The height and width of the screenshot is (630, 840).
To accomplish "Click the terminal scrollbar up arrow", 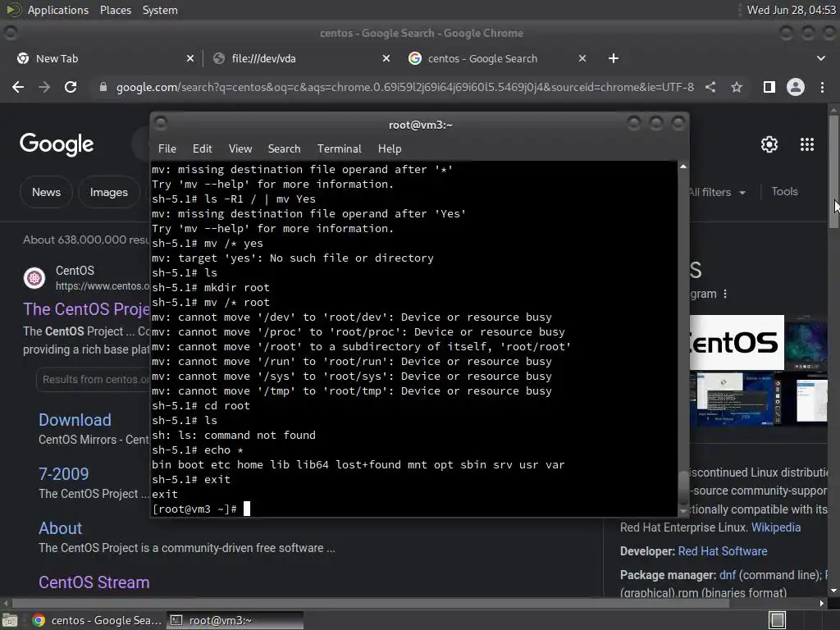I will (683, 167).
